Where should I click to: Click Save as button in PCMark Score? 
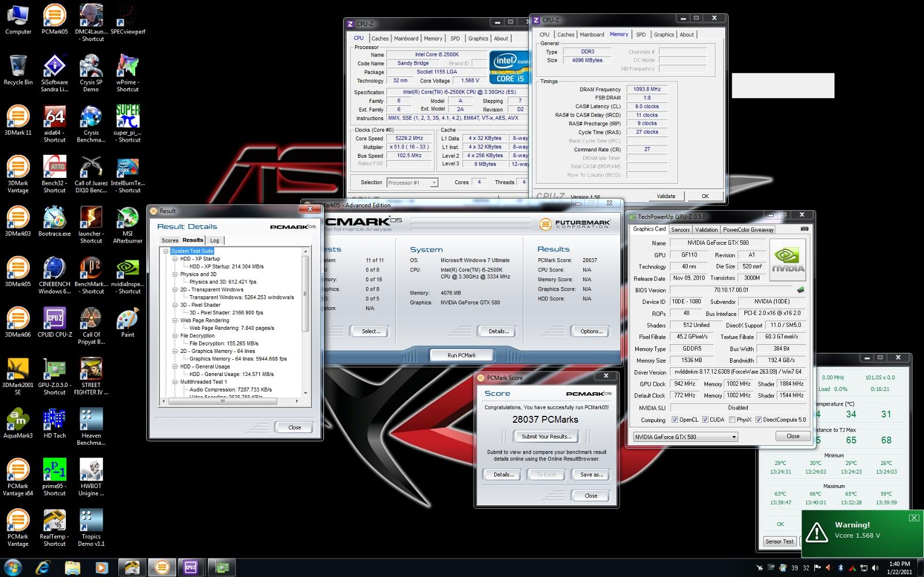tap(591, 475)
